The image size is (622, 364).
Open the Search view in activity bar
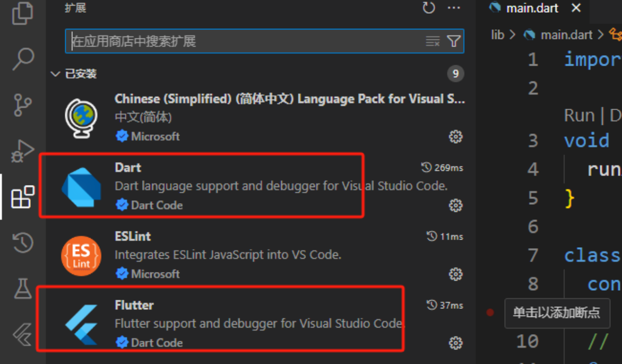point(23,59)
